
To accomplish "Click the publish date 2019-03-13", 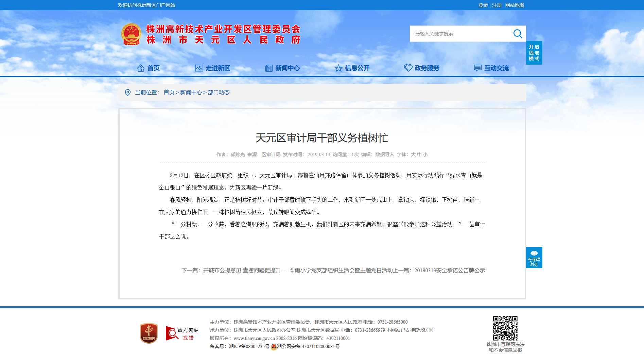I will (319, 154).
